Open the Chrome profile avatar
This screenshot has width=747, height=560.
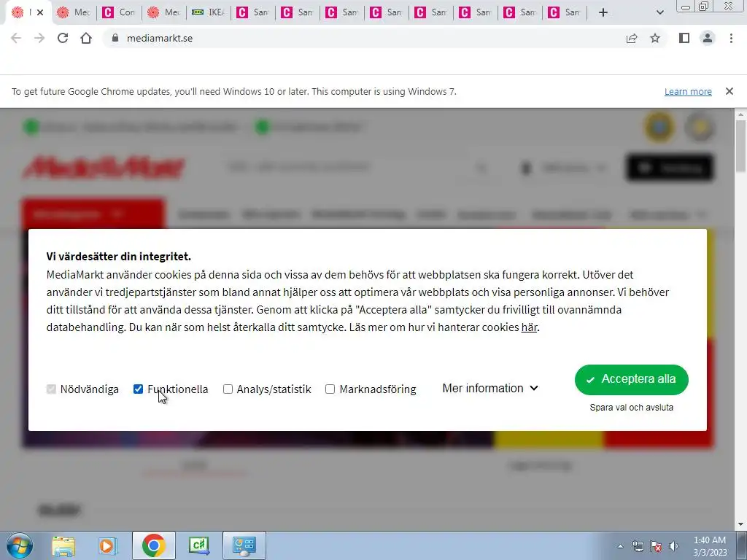coord(708,38)
